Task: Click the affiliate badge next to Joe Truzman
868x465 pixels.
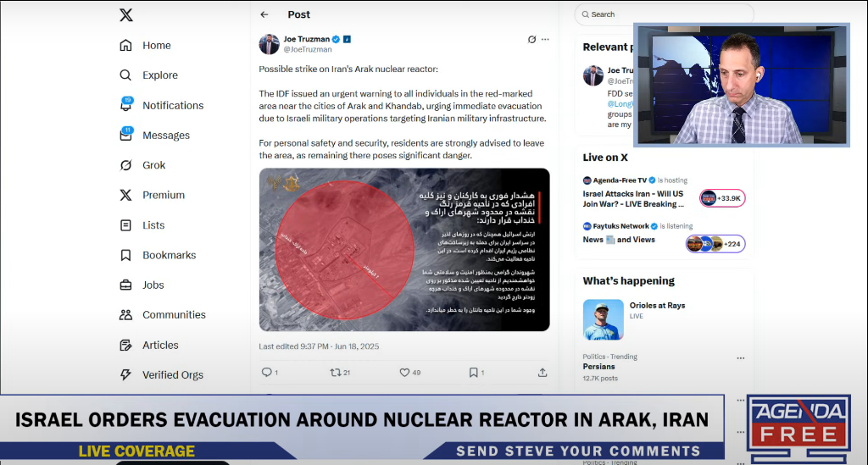Action: pyautogui.click(x=347, y=39)
